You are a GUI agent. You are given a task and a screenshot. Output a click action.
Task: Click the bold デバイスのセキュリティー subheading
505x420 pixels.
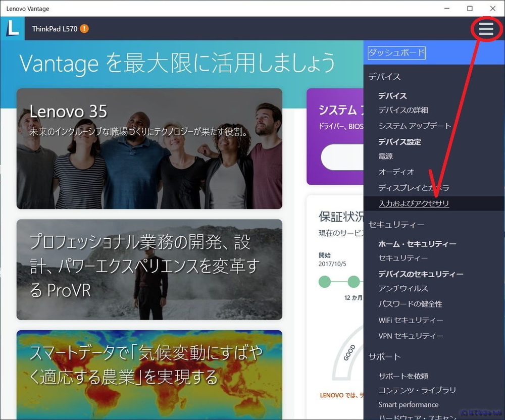[x=421, y=274]
